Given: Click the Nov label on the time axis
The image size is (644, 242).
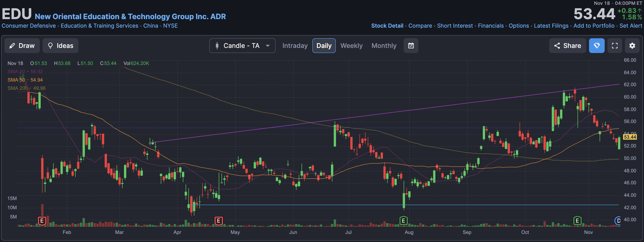Looking at the screenshot, I should click(x=588, y=232).
